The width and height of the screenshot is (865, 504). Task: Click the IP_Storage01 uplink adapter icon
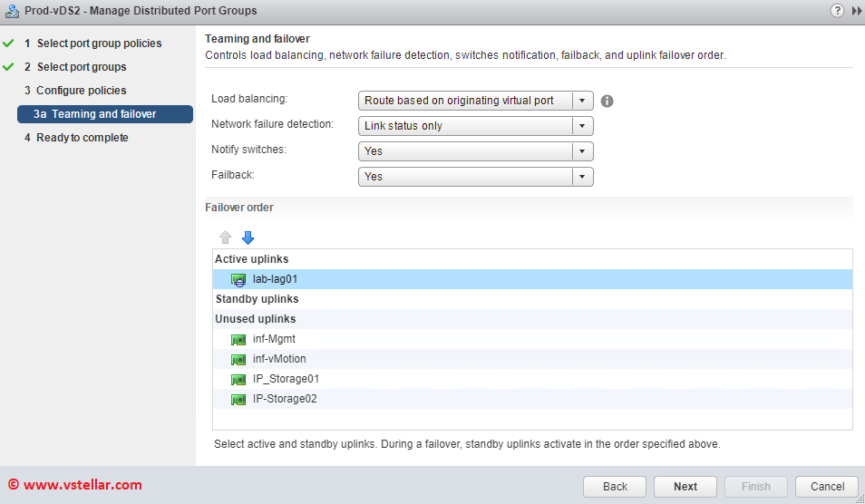coord(238,380)
